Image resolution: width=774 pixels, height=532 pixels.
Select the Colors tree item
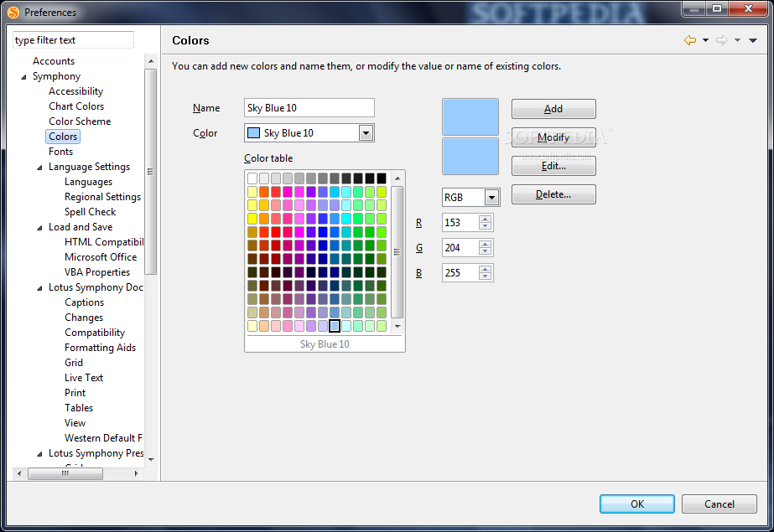[x=63, y=137]
